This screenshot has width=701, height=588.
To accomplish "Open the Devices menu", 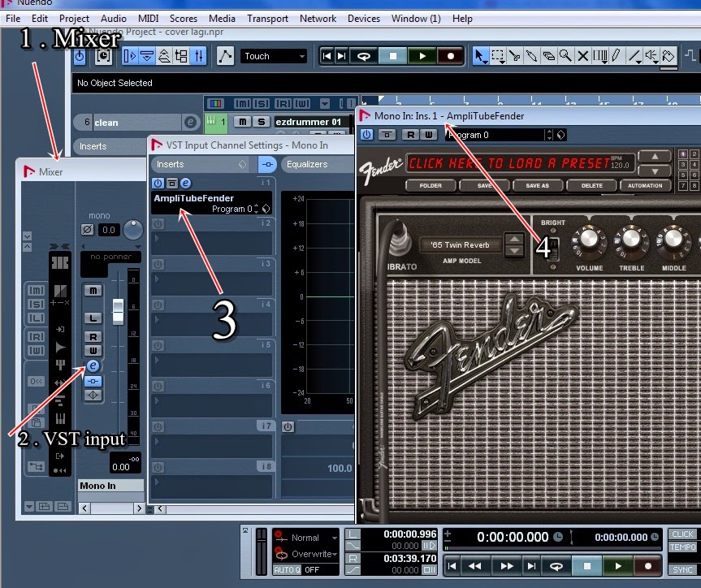I will click(363, 19).
